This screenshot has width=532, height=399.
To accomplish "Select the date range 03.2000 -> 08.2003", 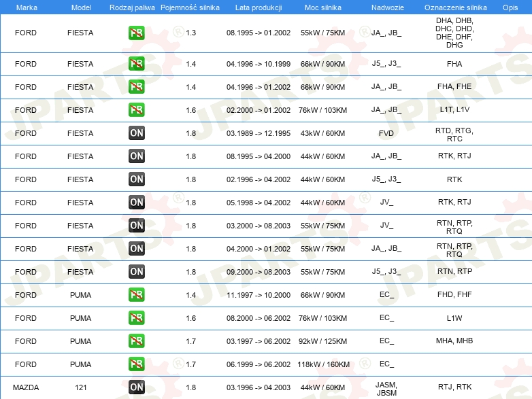I will [x=259, y=226].
